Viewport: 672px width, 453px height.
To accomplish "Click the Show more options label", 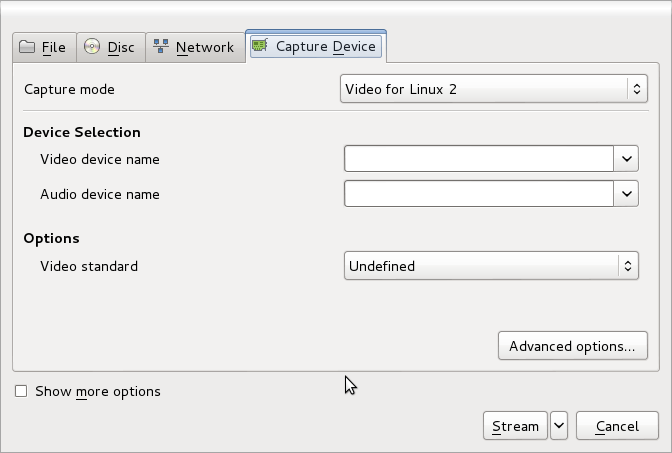I will coord(97,391).
